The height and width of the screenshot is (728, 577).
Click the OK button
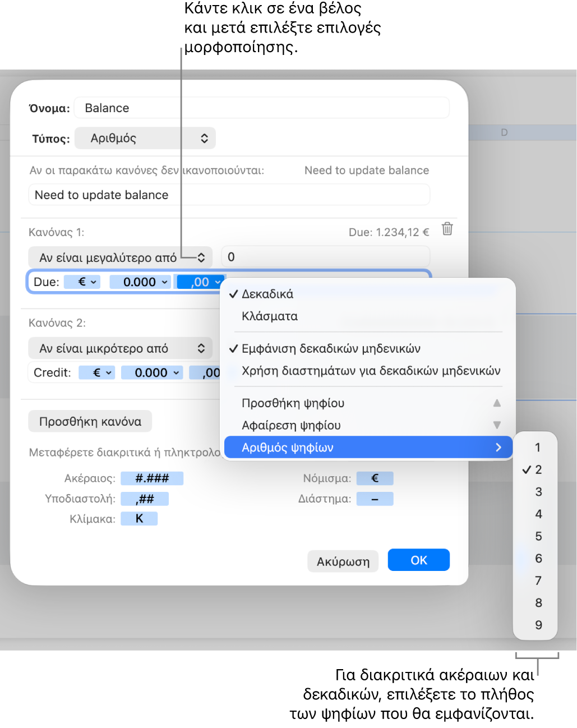coord(419,560)
